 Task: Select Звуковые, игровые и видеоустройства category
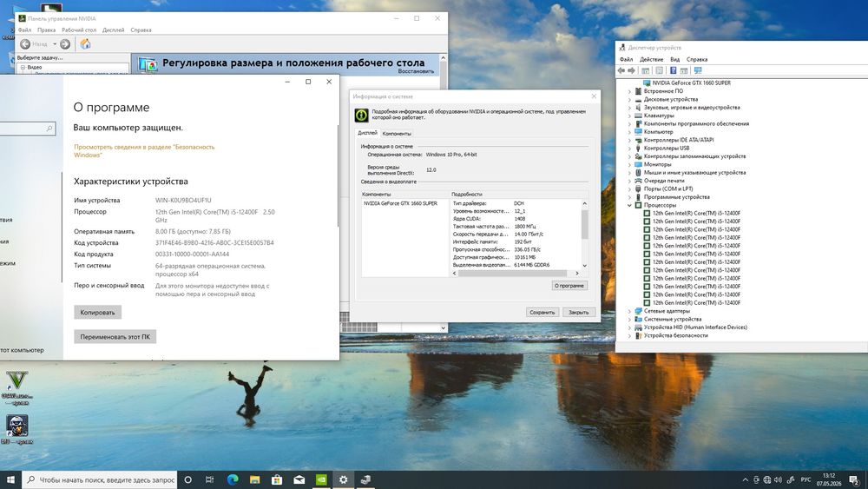[x=692, y=108]
